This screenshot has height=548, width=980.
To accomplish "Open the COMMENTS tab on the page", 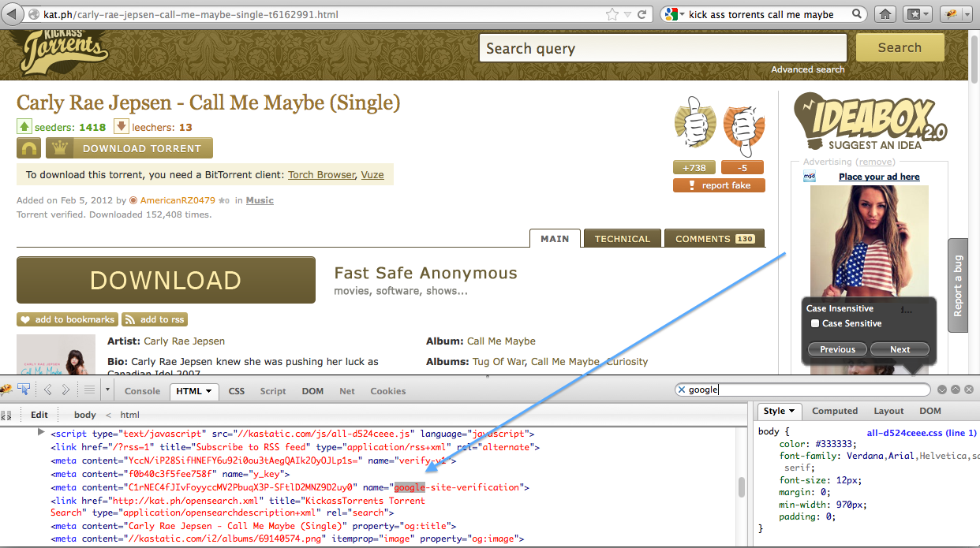I will click(714, 239).
